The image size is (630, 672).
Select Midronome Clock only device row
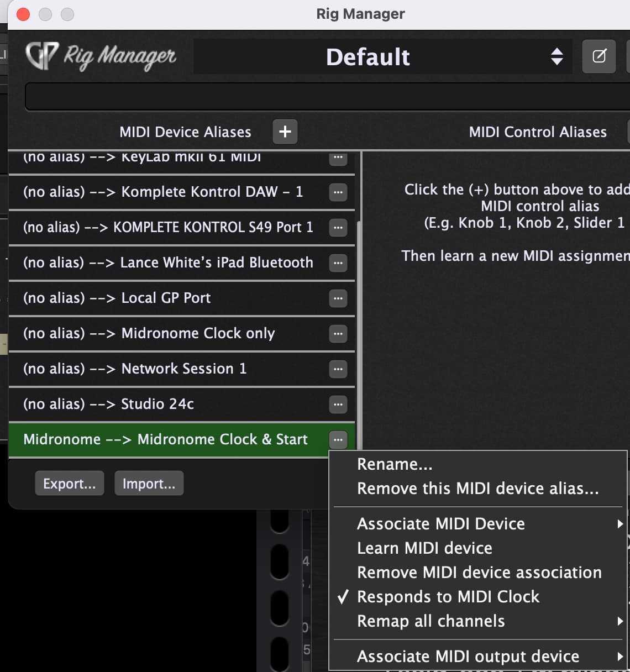[x=182, y=334]
